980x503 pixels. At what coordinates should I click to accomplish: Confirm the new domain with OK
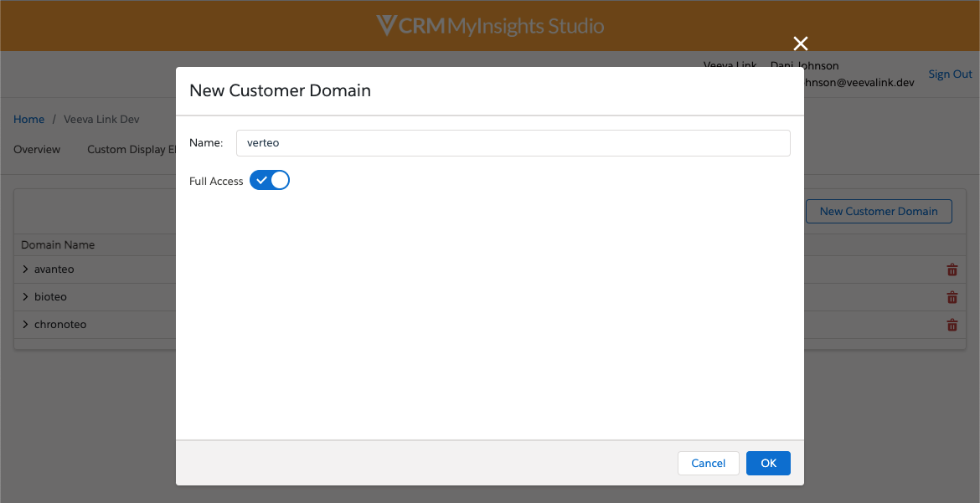pos(768,464)
